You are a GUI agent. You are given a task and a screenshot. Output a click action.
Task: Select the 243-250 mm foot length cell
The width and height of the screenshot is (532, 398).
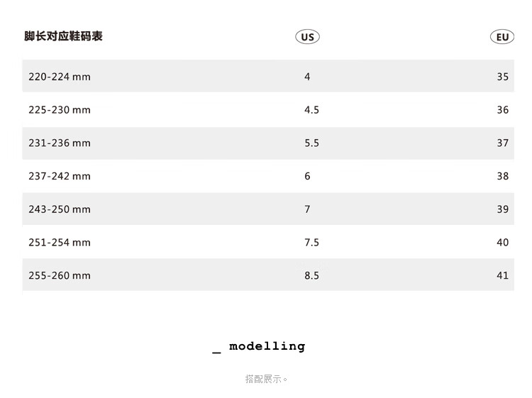(x=60, y=209)
